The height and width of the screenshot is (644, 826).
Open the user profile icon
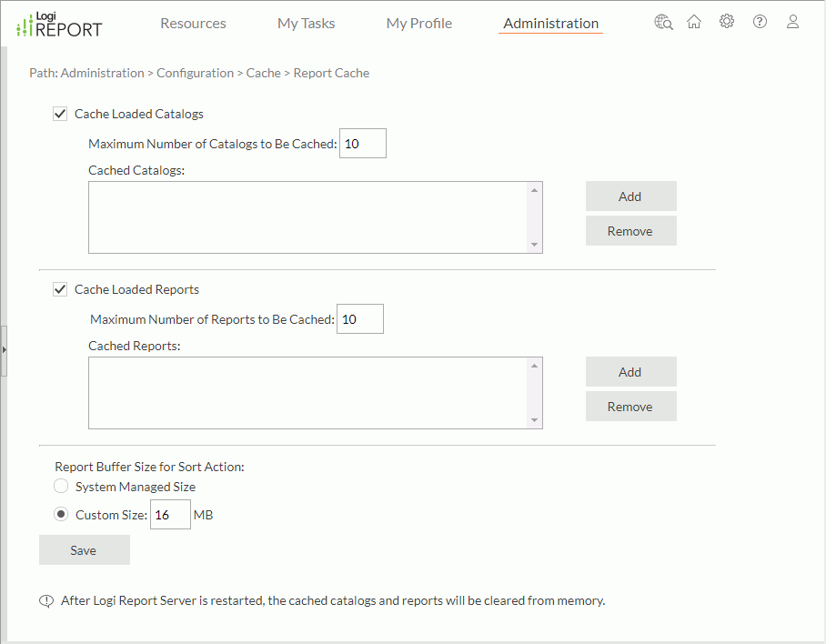coord(792,21)
